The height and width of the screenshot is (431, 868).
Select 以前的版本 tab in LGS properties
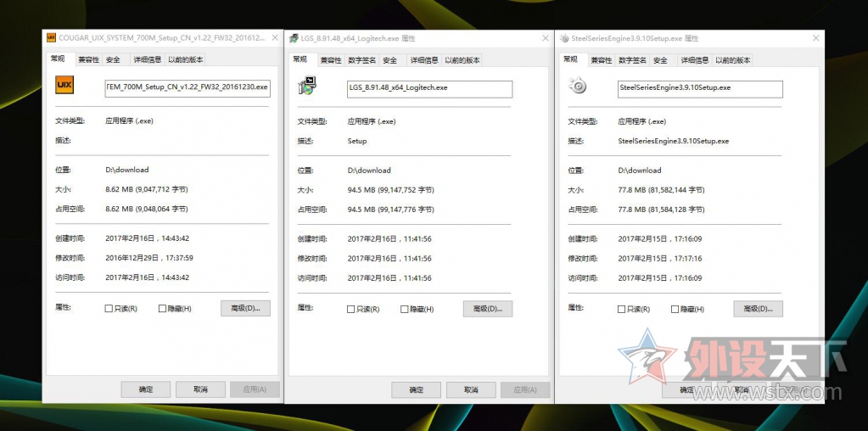[x=461, y=60]
